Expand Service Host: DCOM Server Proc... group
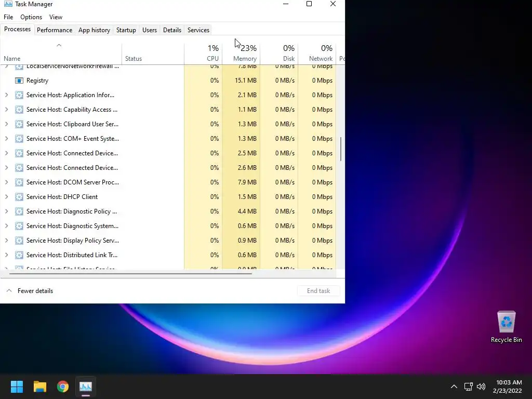The image size is (532, 399). pos(6,182)
